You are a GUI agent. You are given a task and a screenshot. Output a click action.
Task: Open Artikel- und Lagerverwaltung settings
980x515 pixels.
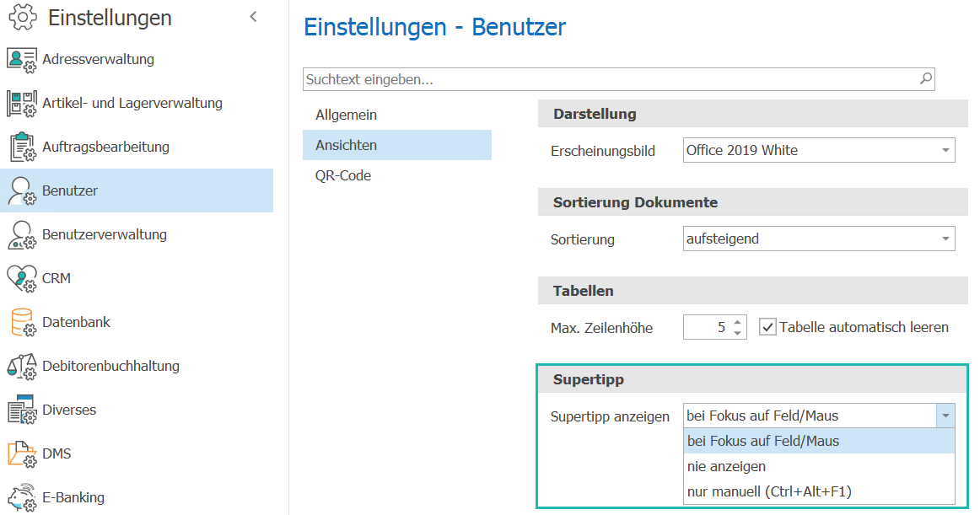[x=137, y=103]
